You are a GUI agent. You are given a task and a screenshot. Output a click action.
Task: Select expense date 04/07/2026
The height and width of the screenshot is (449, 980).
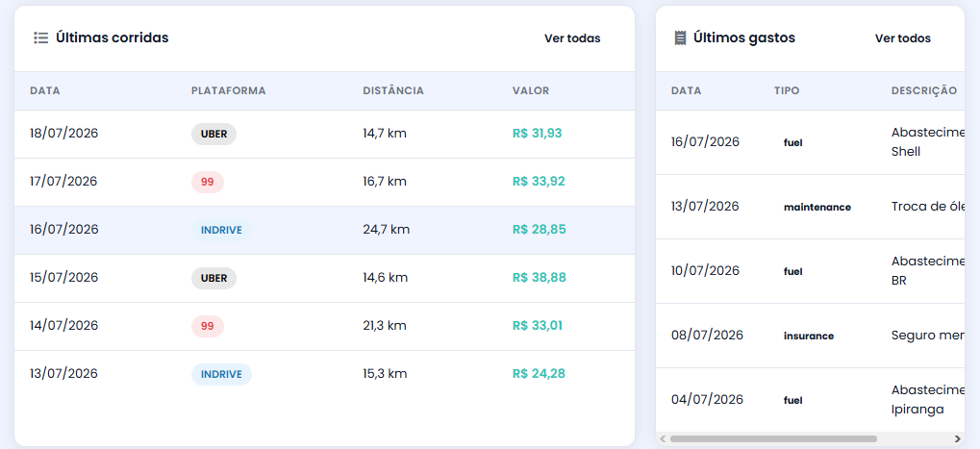[708, 399]
